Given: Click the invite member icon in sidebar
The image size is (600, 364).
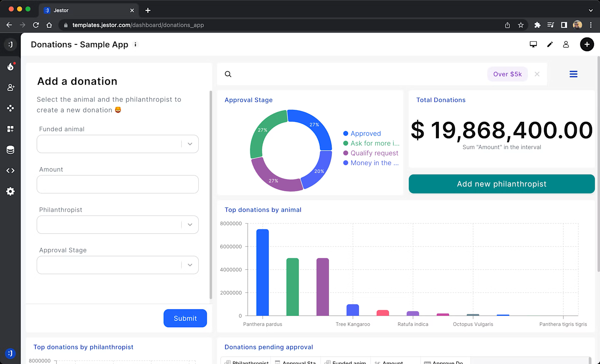Looking at the screenshot, I should pyautogui.click(x=10, y=88).
